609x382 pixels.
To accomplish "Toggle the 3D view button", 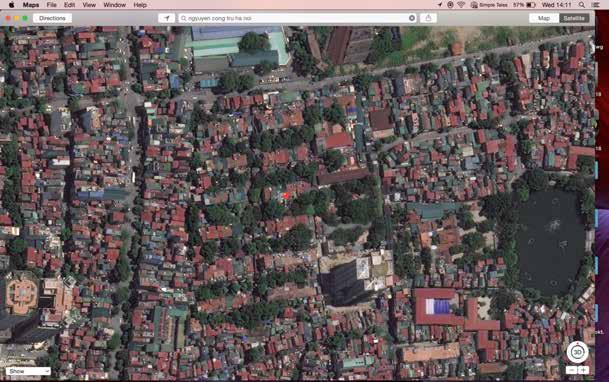I will click(577, 352).
